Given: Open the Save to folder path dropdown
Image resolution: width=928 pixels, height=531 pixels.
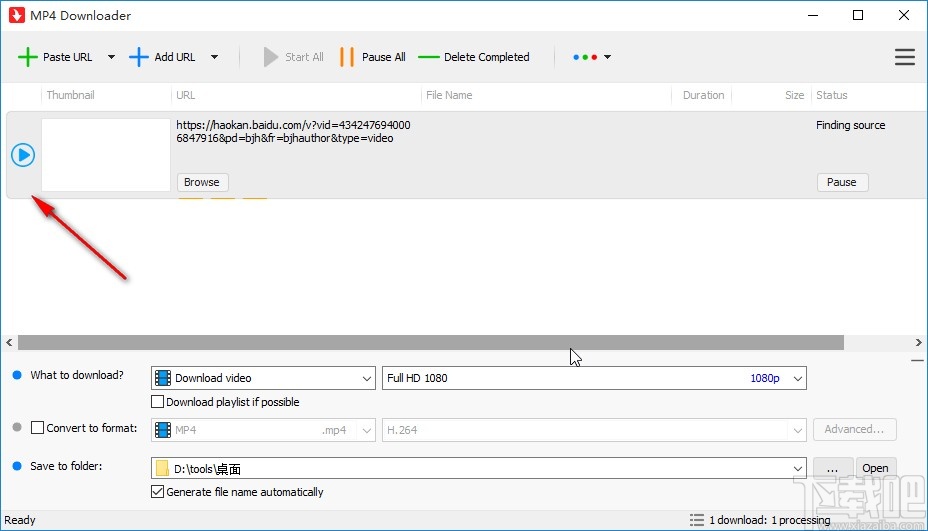Looking at the screenshot, I should [x=797, y=469].
